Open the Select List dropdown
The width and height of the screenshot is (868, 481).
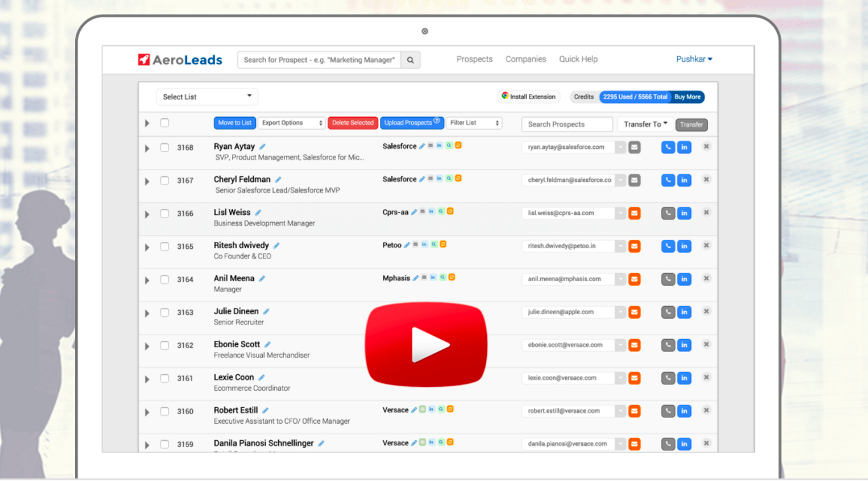click(207, 97)
